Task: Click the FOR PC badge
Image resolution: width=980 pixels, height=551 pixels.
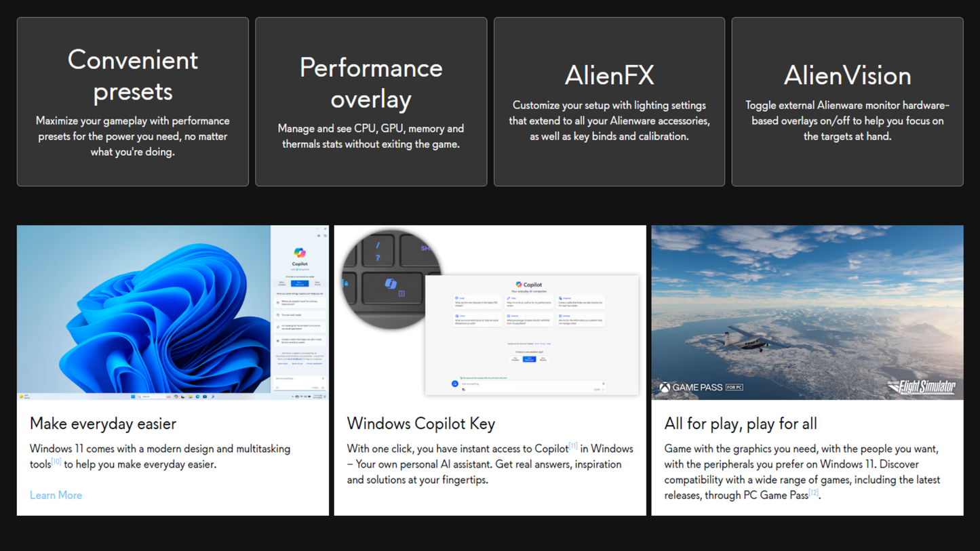Action: coord(734,388)
